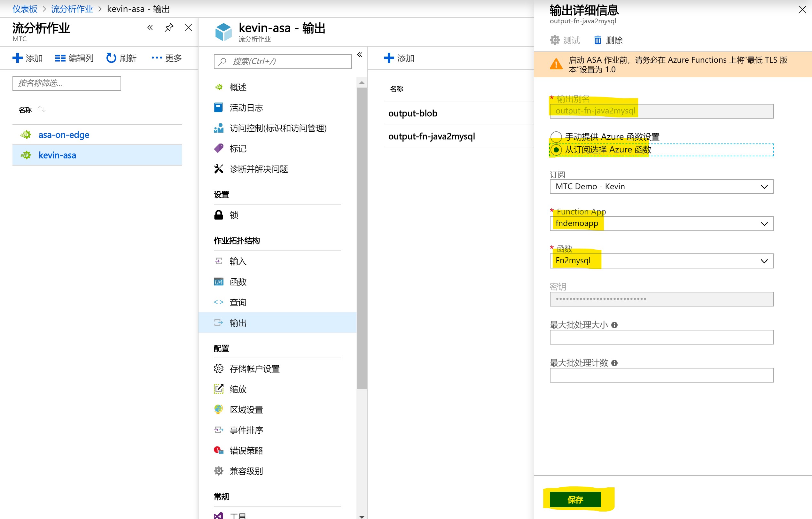Open the Function App dropdown fndemoapp
Screen dimensions: 812x519
tap(661, 223)
